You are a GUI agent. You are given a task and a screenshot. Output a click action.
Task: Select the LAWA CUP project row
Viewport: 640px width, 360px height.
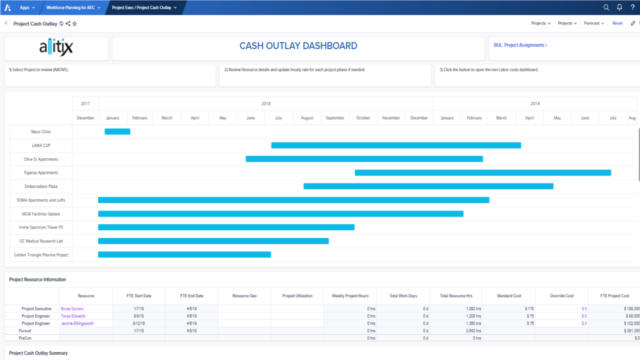41,145
